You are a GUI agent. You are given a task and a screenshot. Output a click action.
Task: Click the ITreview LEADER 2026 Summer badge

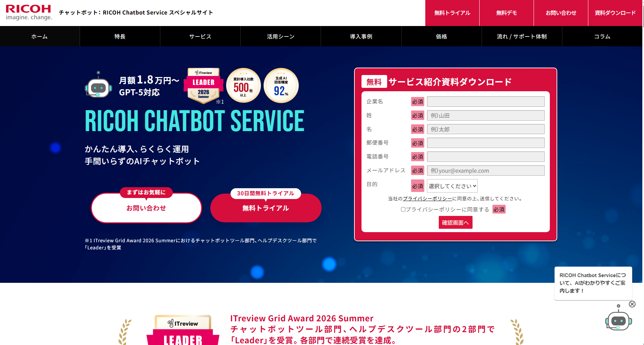tap(204, 85)
